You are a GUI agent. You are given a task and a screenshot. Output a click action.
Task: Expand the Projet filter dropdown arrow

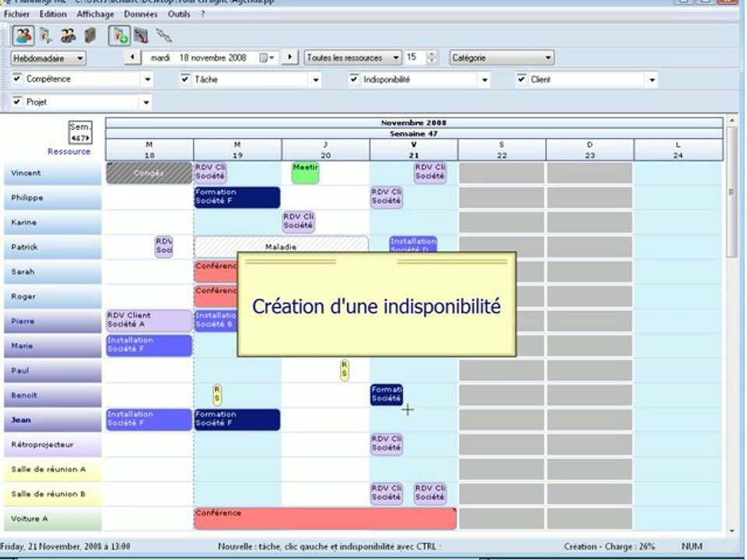pos(146,103)
